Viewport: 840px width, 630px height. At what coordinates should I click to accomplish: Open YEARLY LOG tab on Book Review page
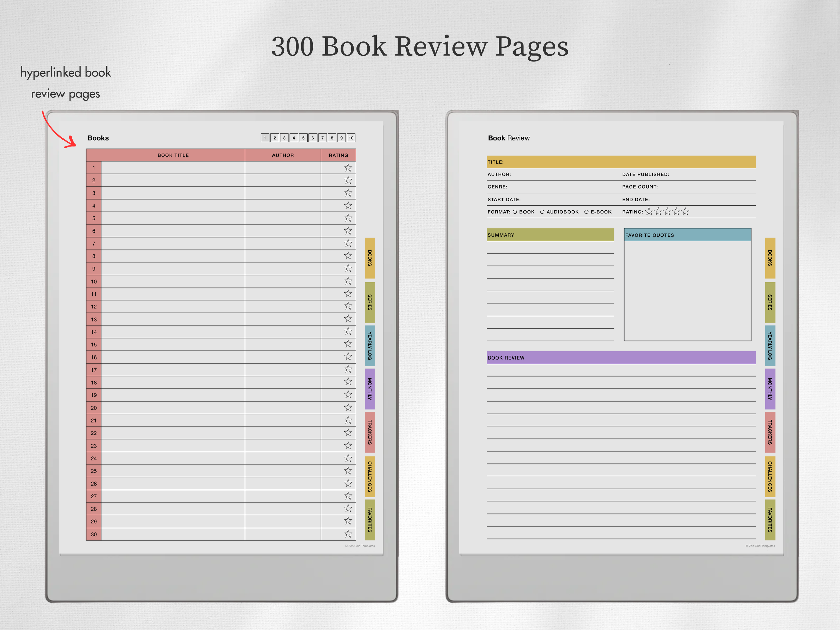coord(770,345)
